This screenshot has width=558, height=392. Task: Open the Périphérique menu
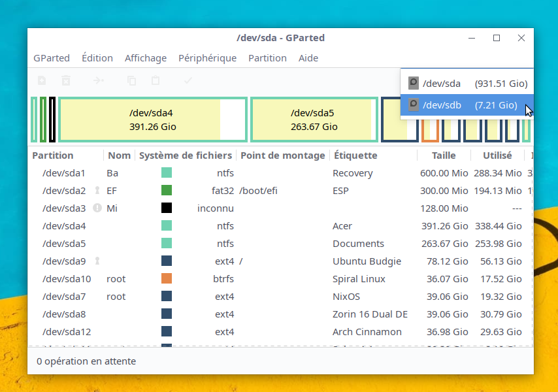207,58
